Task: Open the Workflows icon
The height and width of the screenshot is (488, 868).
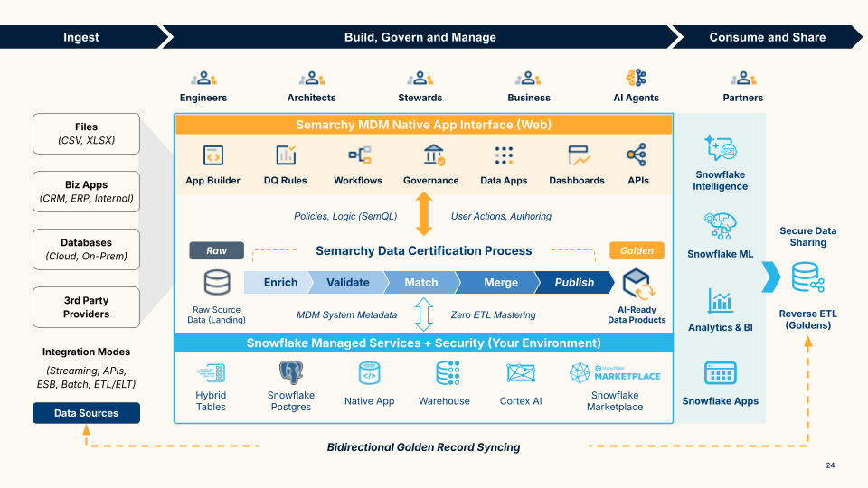Action: click(x=359, y=155)
